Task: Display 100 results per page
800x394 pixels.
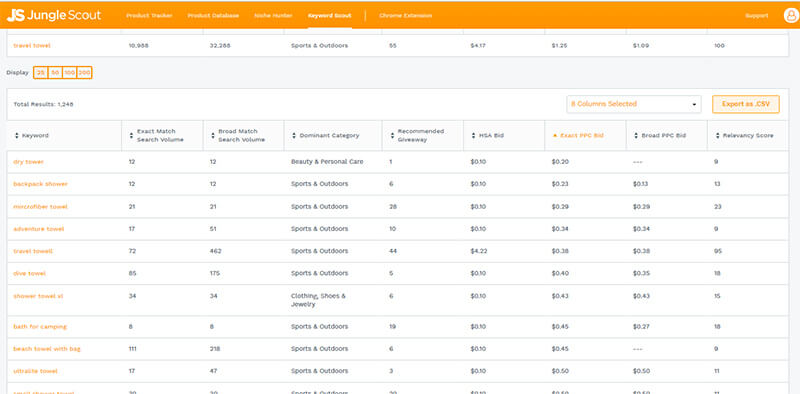Action: [x=70, y=73]
